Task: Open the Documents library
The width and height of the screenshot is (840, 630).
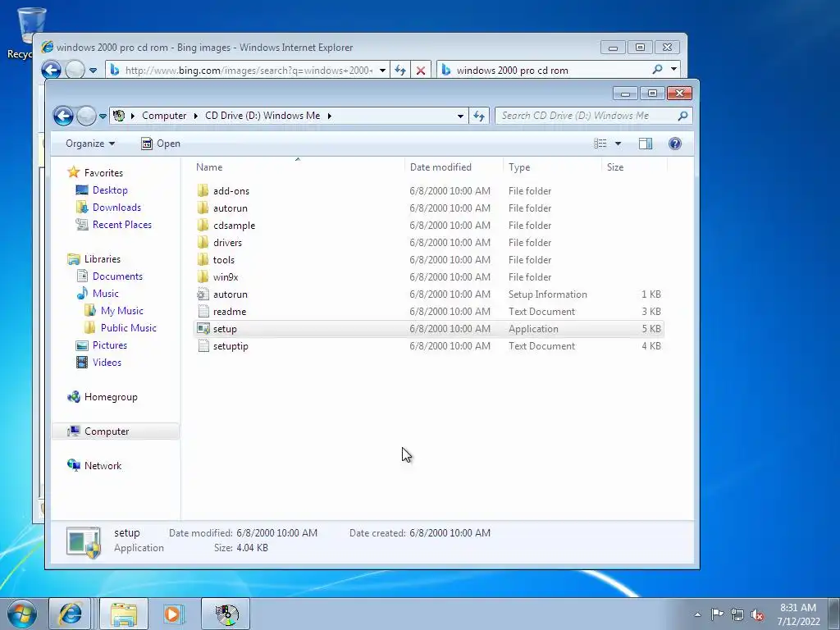Action: click(x=117, y=276)
